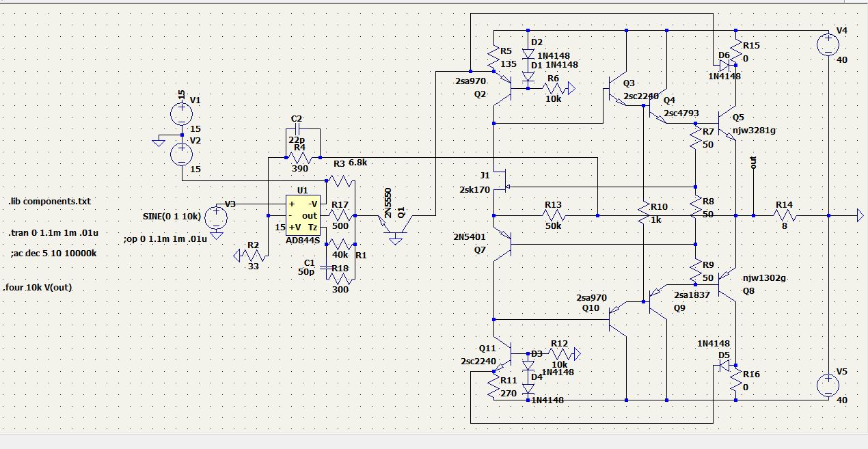This screenshot has width=868, height=449.
Task: Select resistor R13 50k symbol
Action: 553,215
